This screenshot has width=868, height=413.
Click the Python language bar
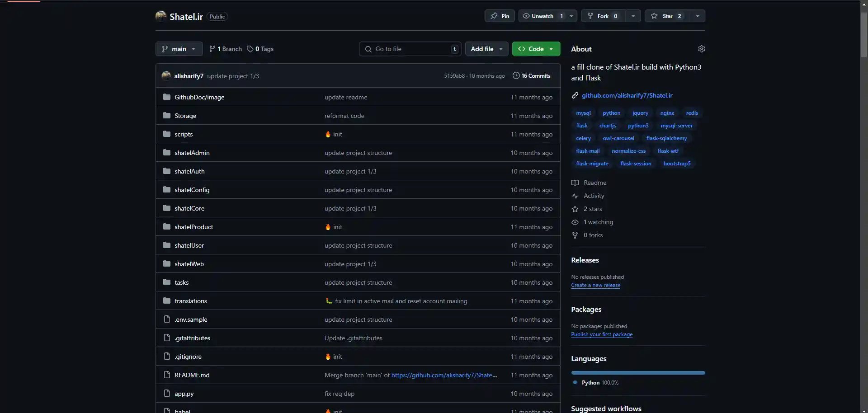[638, 373]
